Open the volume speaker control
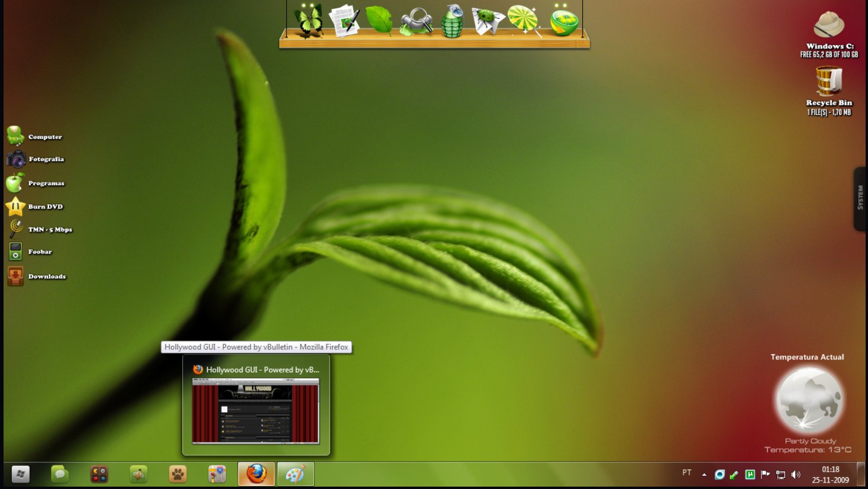The height and width of the screenshot is (489, 868). (x=796, y=474)
